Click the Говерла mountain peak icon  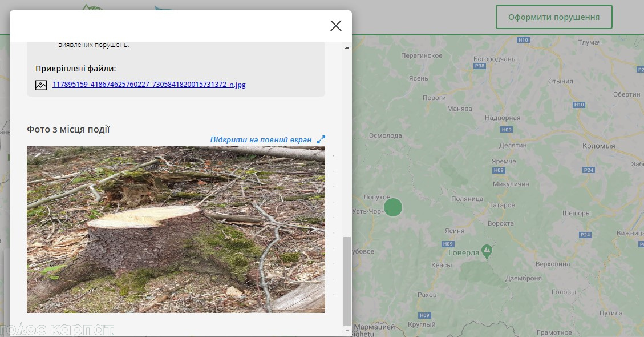487,250
